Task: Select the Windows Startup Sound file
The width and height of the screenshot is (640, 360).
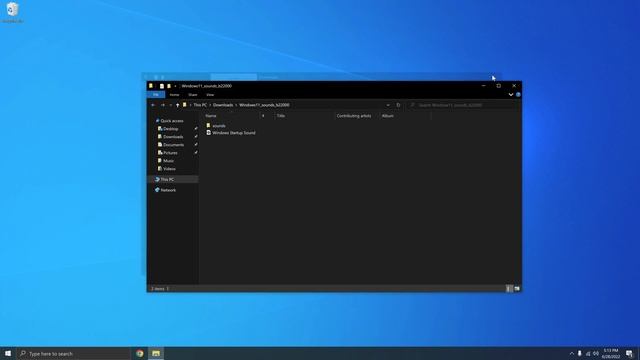Action: tap(231, 133)
